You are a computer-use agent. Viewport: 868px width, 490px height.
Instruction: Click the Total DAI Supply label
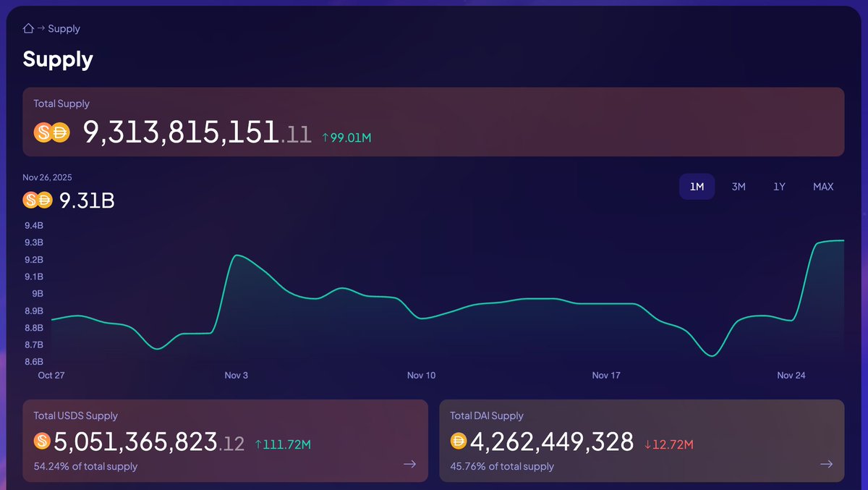tap(487, 415)
